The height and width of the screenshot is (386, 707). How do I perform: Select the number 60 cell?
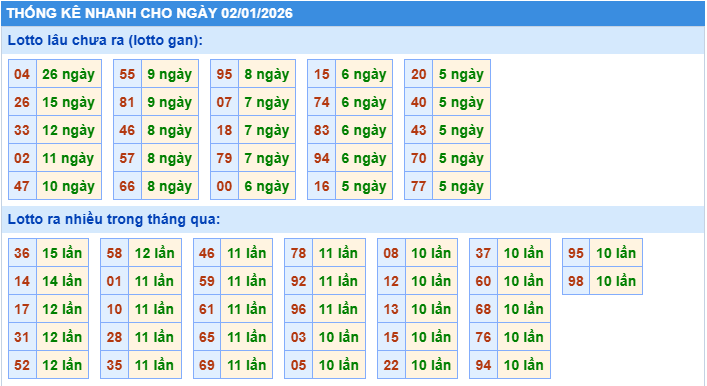[x=483, y=281]
